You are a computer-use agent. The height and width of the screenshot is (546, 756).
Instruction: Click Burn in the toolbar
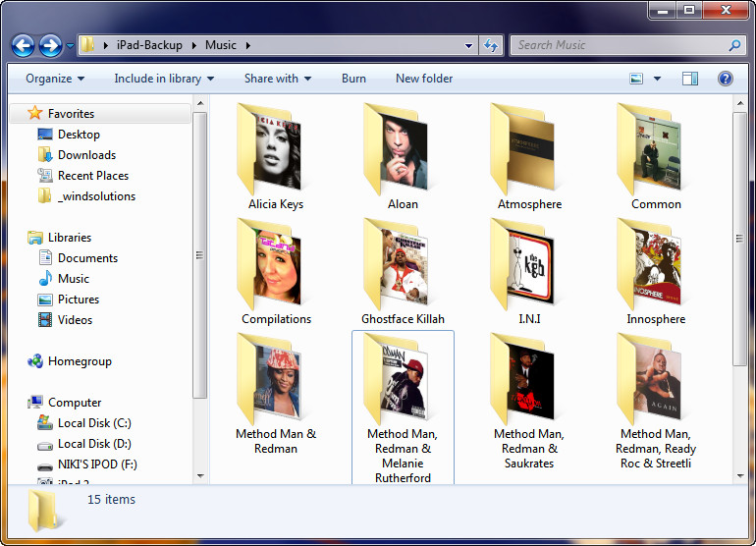353,79
